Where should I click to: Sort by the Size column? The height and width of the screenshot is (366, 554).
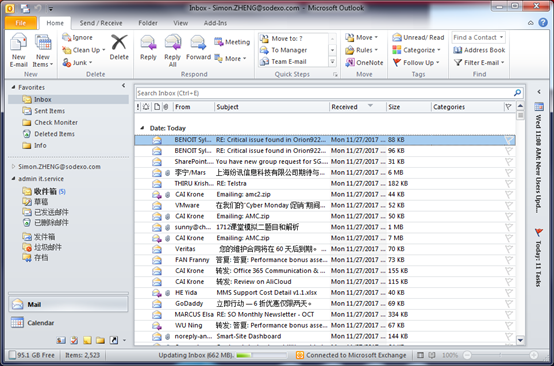408,107
